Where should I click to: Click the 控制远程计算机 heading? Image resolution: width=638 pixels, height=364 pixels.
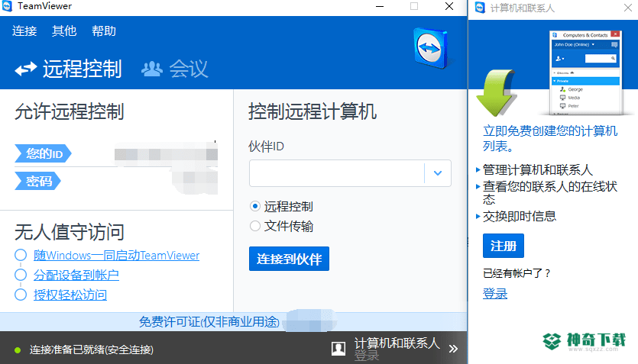tap(313, 111)
